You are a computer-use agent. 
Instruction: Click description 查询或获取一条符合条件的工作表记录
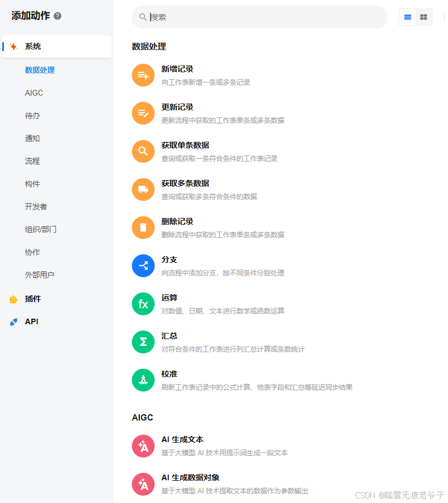[x=219, y=159]
